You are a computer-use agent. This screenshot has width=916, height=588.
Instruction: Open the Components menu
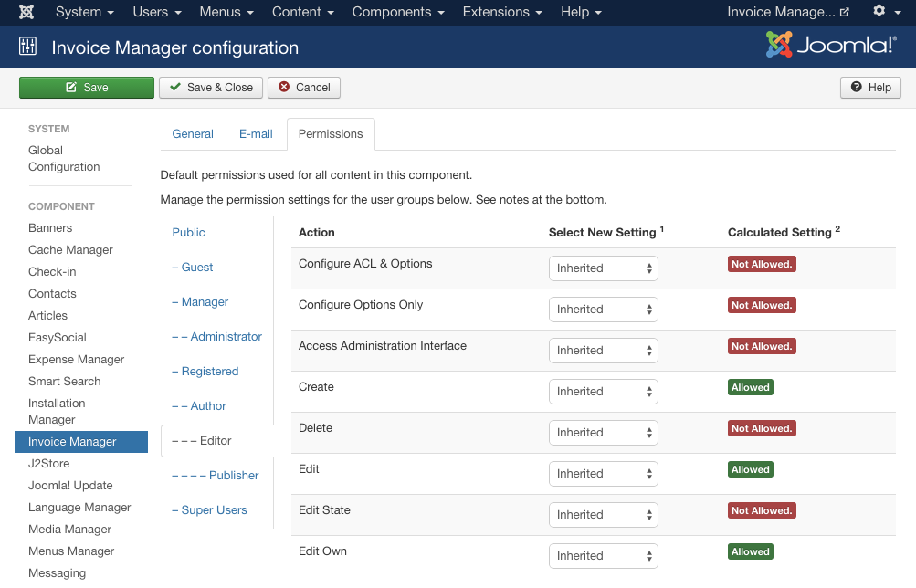click(398, 12)
